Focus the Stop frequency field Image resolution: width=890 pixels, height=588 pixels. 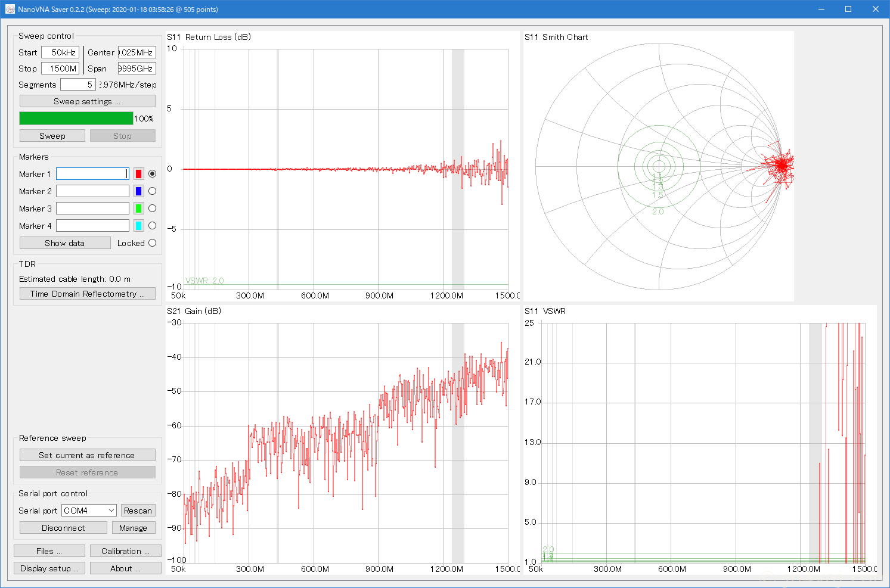(x=60, y=69)
